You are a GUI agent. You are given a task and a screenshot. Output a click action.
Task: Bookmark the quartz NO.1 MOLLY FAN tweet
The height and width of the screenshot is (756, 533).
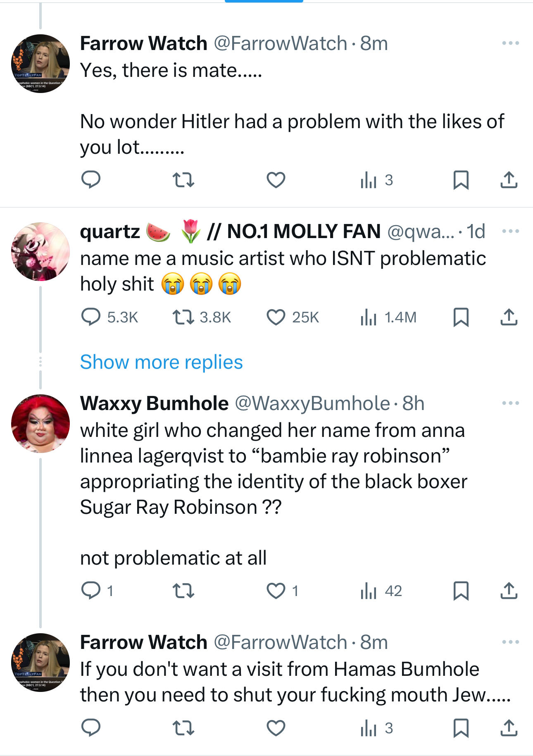click(x=461, y=317)
